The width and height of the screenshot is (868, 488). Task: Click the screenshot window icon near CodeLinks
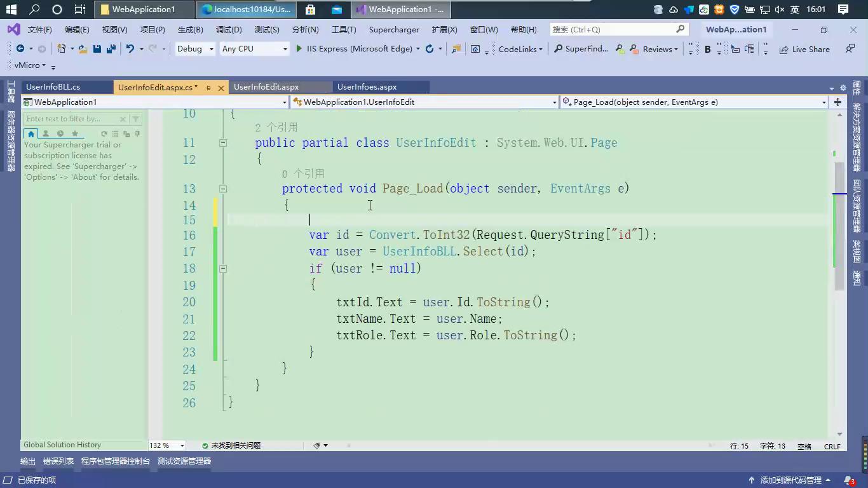(x=475, y=49)
